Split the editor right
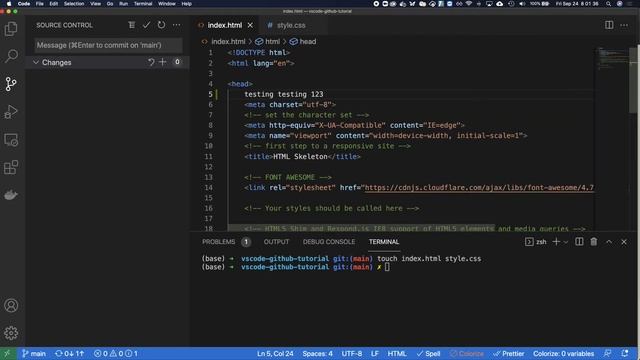The height and width of the screenshot is (360, 640). pos(609,25)
